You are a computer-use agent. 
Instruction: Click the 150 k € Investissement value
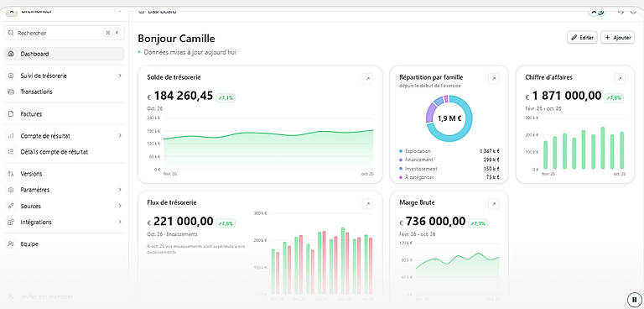pos(491,169)
